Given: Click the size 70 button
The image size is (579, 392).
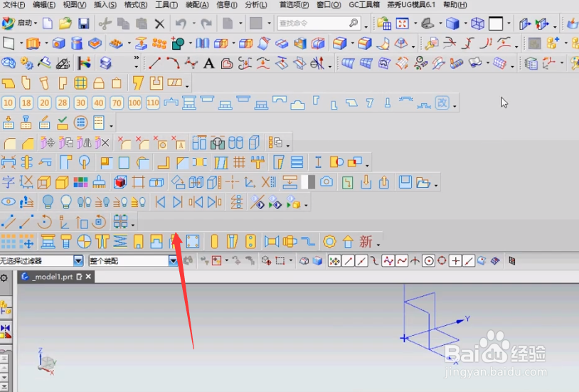Looking at the screenshot, I should click(x=117, y=102).
